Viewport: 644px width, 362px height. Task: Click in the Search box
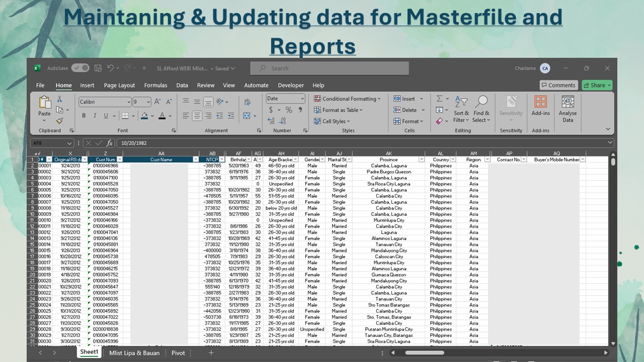(330, 68)
